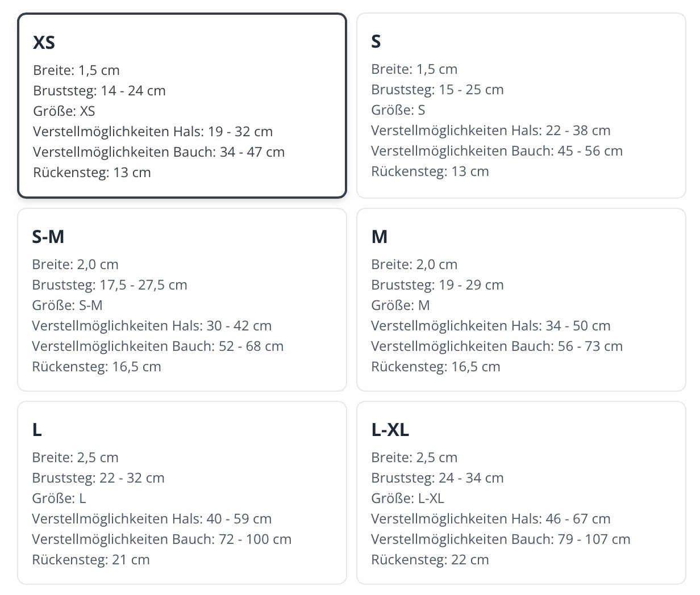Click Hals 22 - 38 cm line

tap(490, 131)
